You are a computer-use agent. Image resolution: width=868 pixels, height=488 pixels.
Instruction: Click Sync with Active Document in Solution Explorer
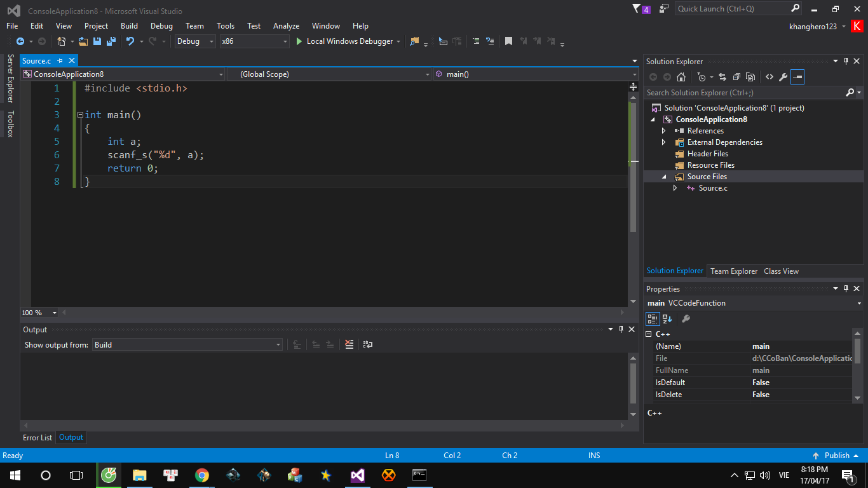tap(722, 78)
